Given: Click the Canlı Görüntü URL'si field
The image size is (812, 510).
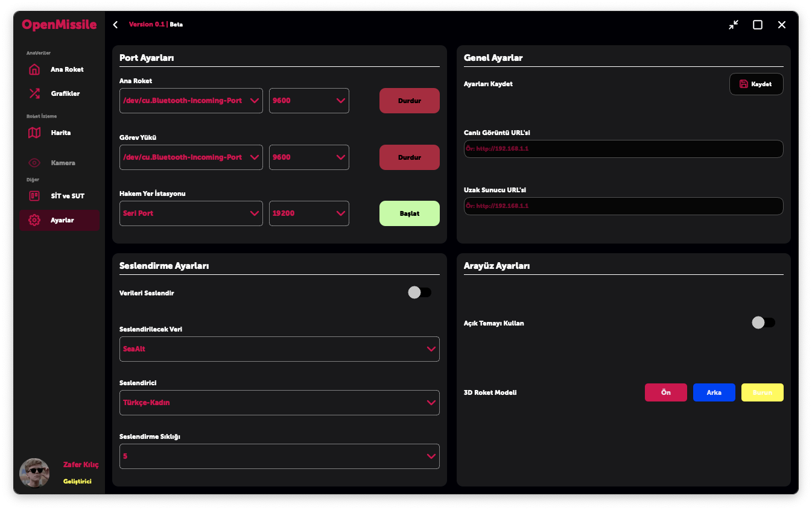Looking at the screenshot, I should click(x=623, y=149).
